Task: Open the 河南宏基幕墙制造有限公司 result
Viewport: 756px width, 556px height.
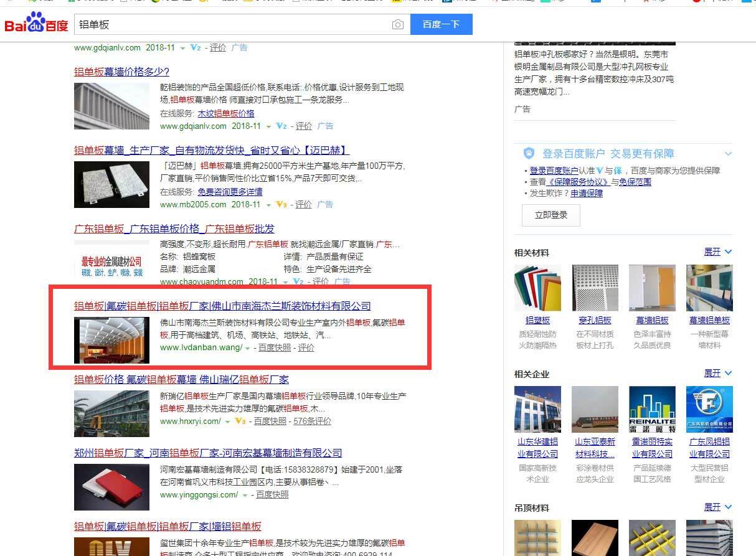Action: tap(208, 453)
